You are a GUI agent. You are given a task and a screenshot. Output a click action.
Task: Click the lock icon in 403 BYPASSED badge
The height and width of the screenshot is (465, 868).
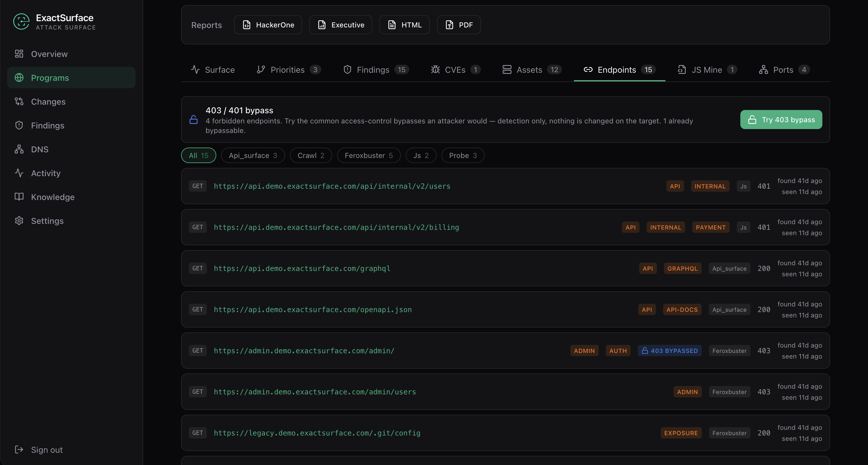click(x=645, y=351)
